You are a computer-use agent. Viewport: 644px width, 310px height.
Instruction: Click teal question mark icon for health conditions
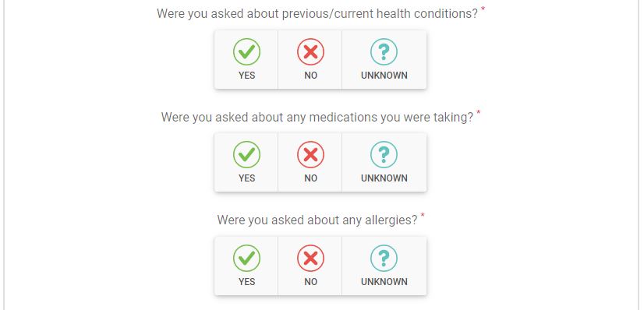384,51
